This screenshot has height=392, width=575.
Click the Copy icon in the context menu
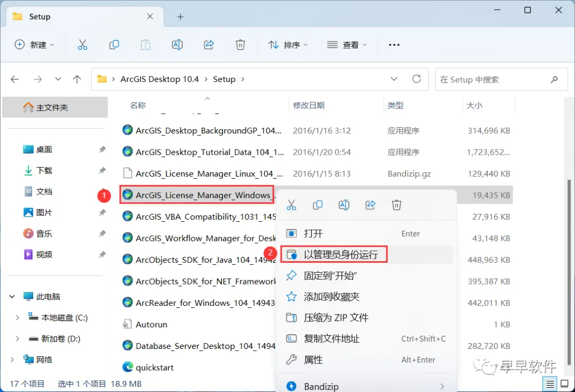pos(317,205)
